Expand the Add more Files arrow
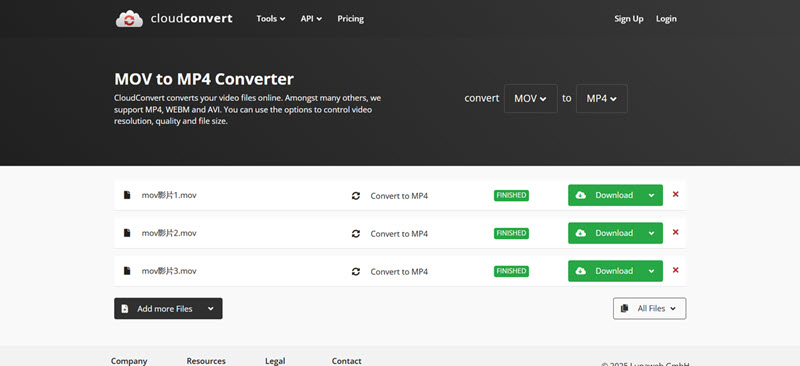 [211, 309]
